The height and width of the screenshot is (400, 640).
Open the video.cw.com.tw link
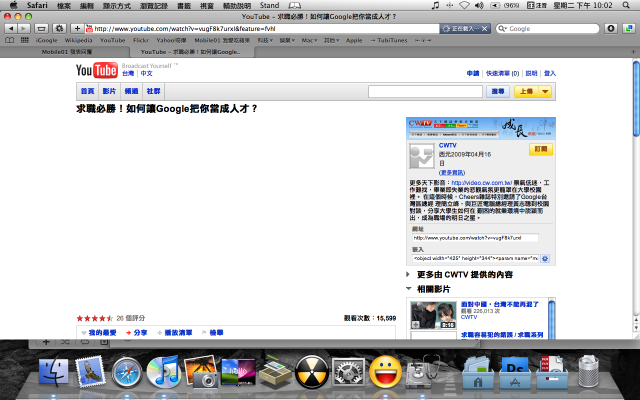(482, 183)
